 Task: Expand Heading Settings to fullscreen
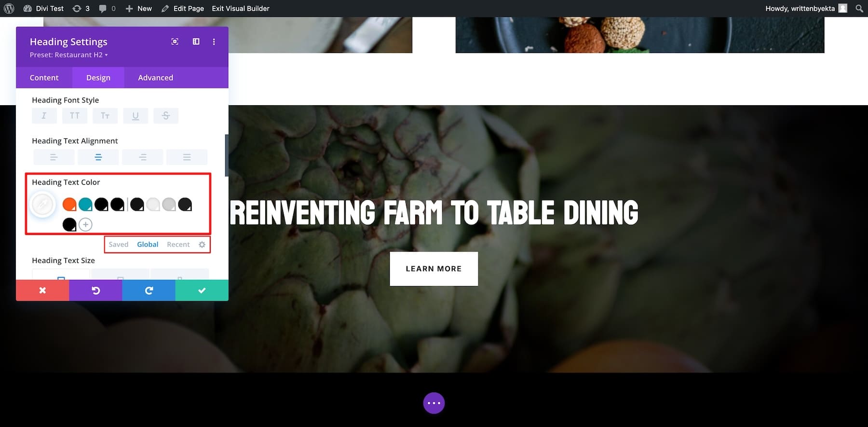[175, 42]
